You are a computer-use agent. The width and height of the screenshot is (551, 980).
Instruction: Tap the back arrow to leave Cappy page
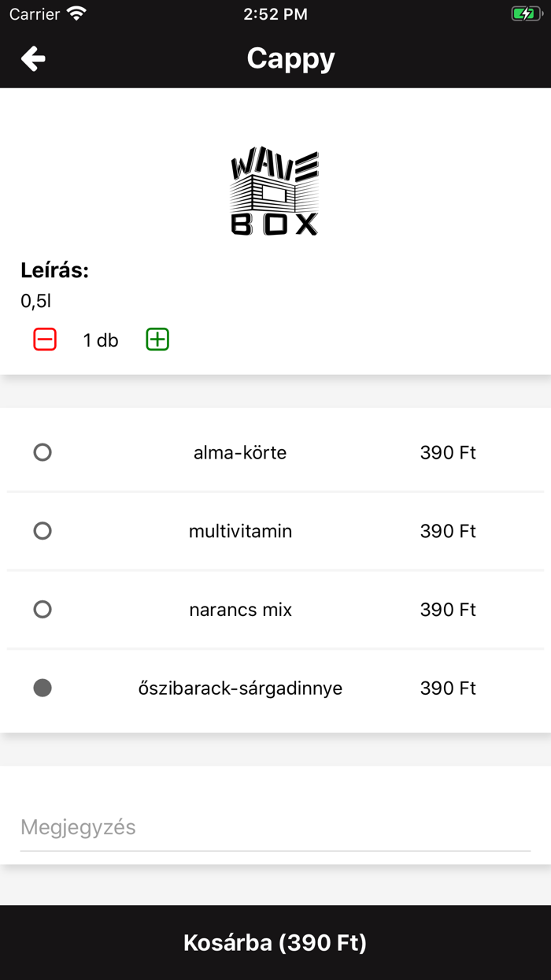(32, 58)
